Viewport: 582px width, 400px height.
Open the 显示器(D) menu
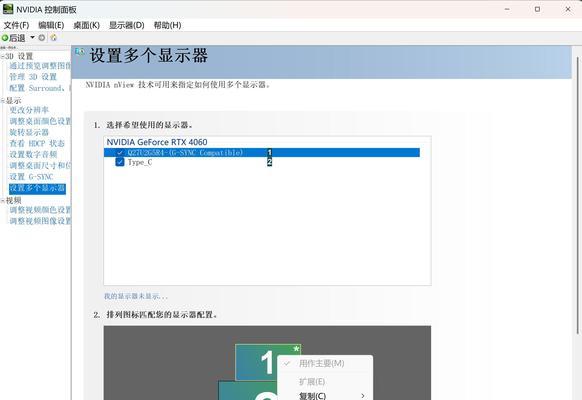127,25
